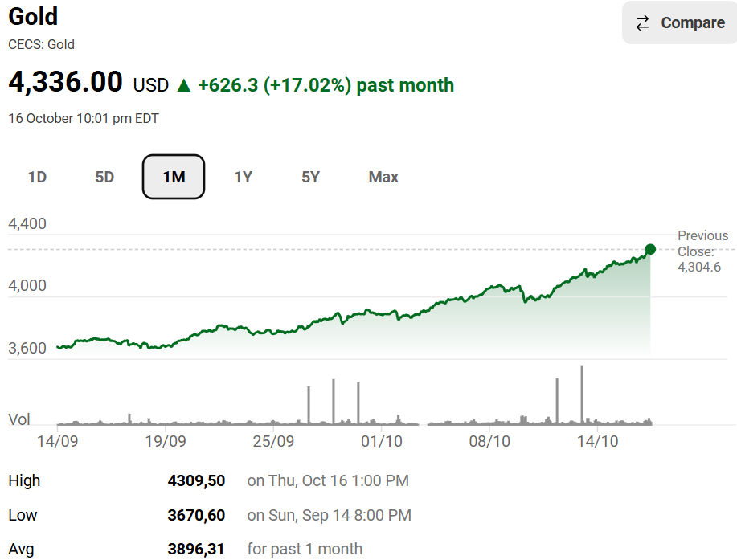Click the green endpoint dot on chart
The height and width of the screenshot is (560, 737).
[x=650, y=249]
